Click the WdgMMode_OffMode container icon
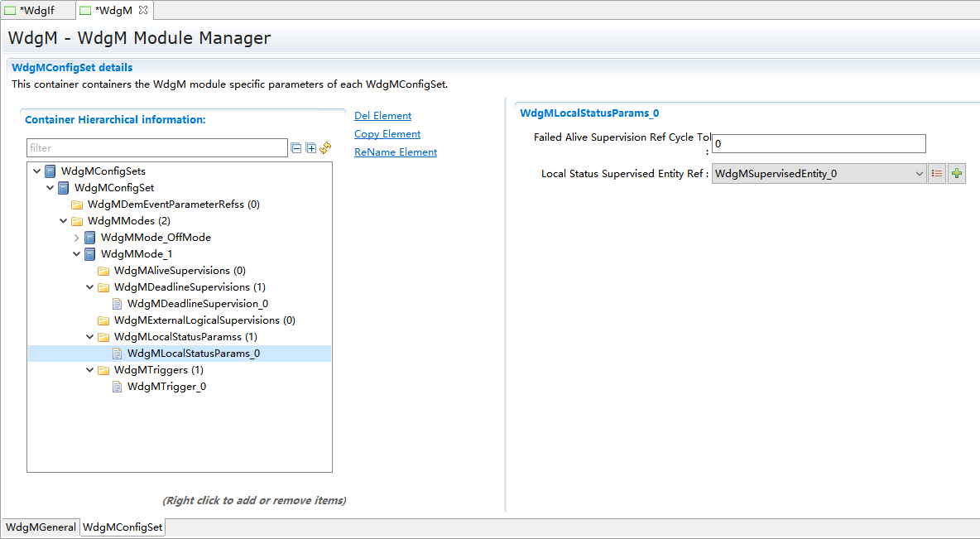 pos(90,238)
